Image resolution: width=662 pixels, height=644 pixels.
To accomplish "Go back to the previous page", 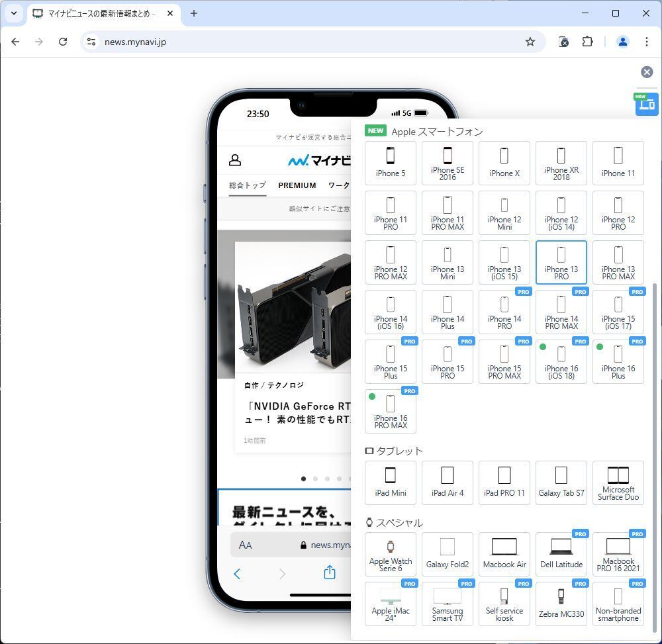I will pyautogui.click(x=16, y=42).
